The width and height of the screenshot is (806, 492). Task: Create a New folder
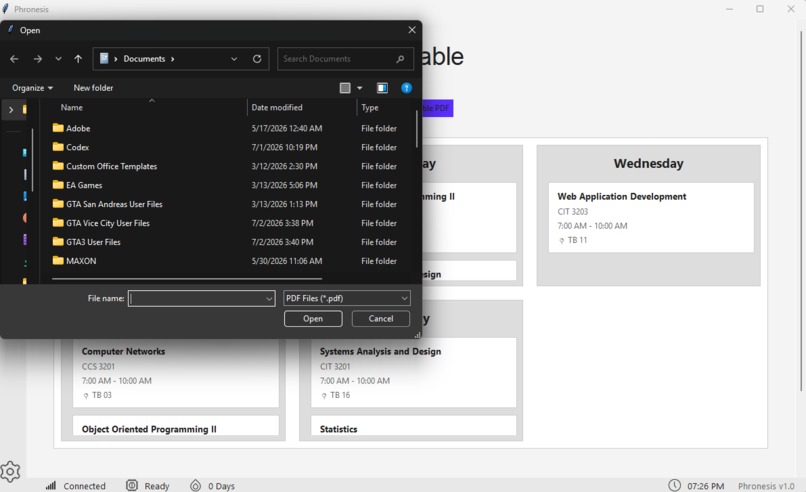93,88
